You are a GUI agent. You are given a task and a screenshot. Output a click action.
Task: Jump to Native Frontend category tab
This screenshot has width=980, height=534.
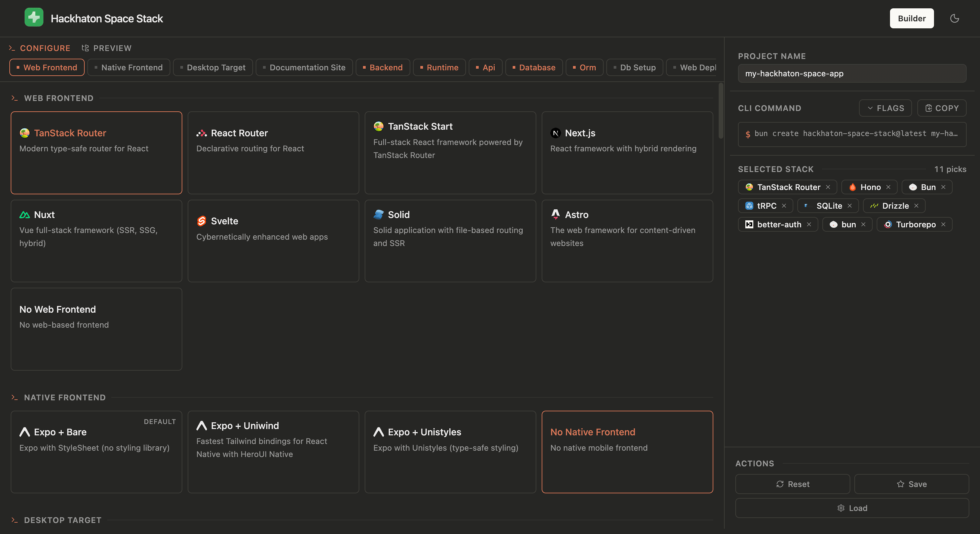pyautogui.click(x=129, y=67)
